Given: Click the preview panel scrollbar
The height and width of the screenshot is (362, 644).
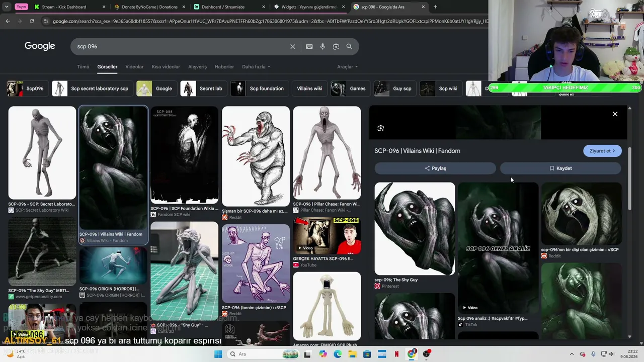Looking at the screenshot, I should pos(629,178).
